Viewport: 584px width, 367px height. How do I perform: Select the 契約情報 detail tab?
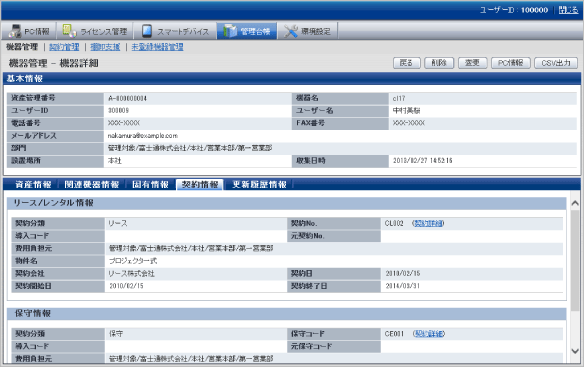[x=200, y=184]
